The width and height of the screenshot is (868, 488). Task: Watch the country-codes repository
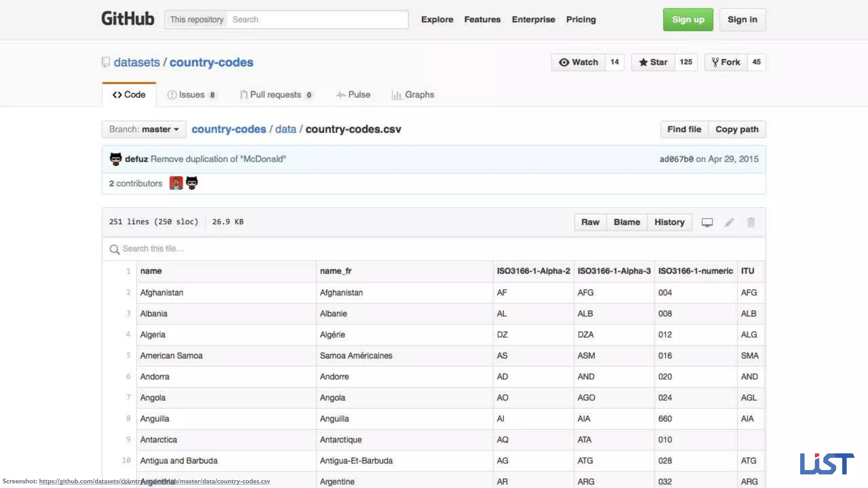pyautogui.click(x=579, y=62)
